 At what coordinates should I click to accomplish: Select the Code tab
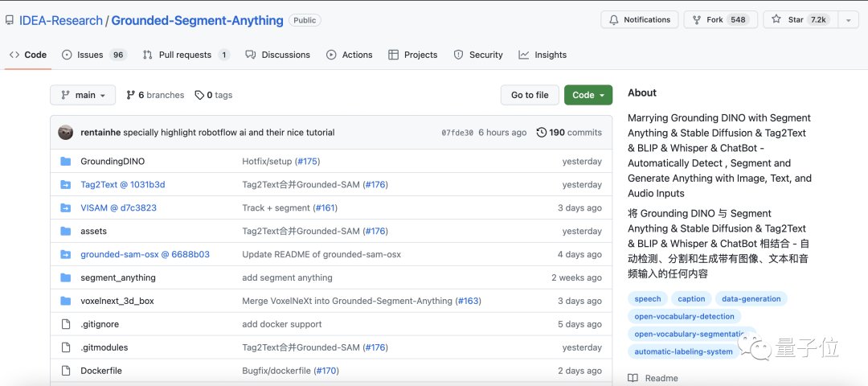(28, 55)
